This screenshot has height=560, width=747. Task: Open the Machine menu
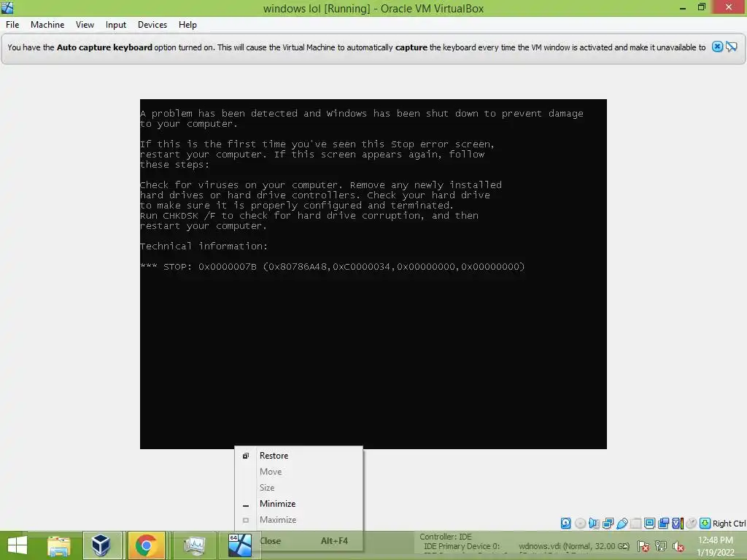click(47, 25)
